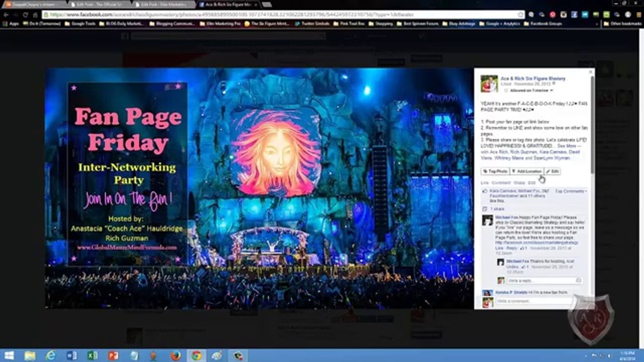
Task: Switch to the DeepakChopra browser tab
Action: [x=35, y=4]
